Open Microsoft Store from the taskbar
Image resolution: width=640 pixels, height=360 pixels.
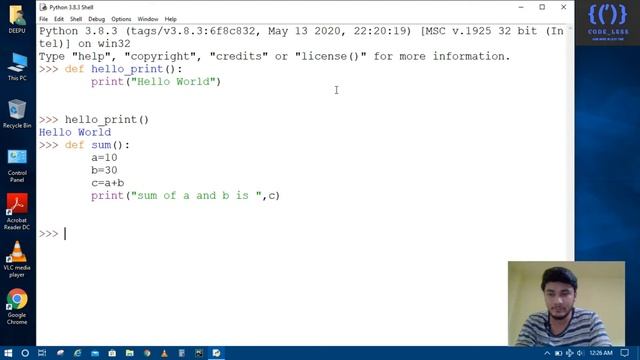(x=112, y=353)
